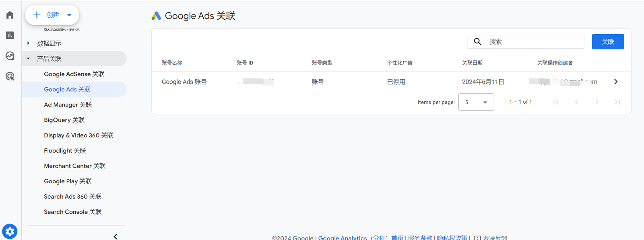Go to first page pagination icon
Image resolution: width=644 pixels, height=240 pixels.
tap(556, 102)
